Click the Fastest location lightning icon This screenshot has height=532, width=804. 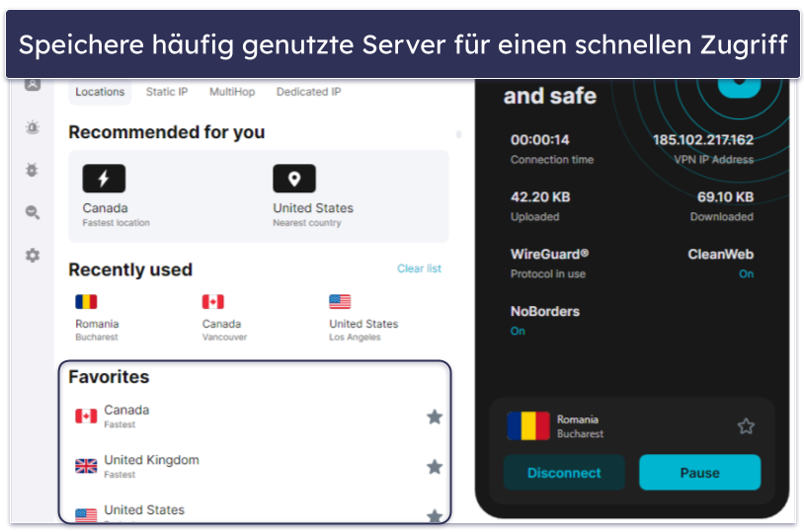104,179
